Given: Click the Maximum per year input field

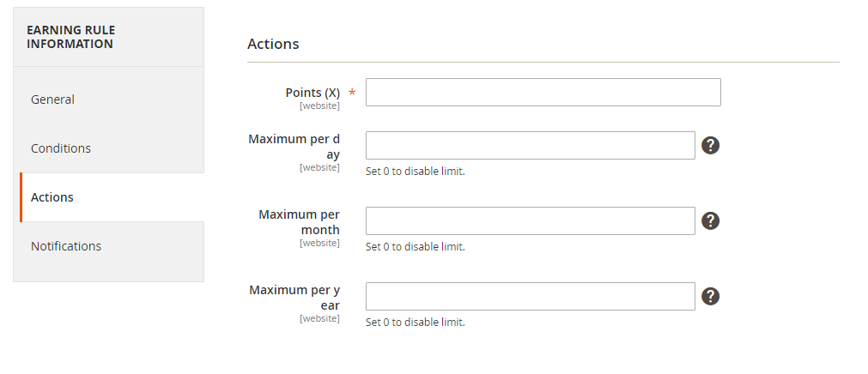Looking at the screenshot, I should [531, 297].
